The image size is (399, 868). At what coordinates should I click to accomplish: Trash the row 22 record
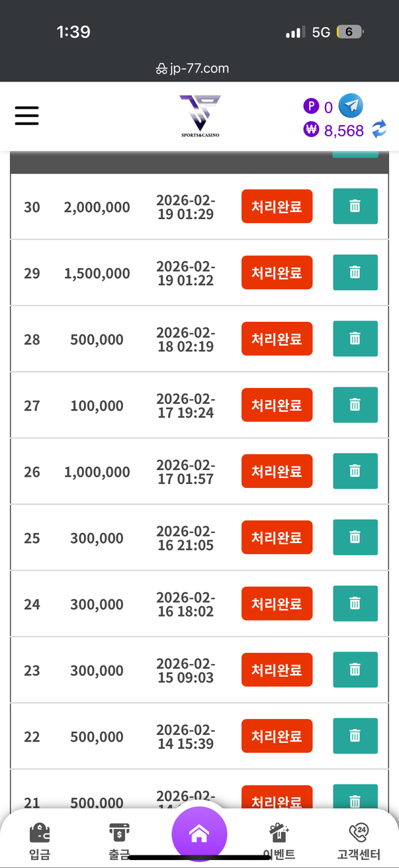coord(355,736)
